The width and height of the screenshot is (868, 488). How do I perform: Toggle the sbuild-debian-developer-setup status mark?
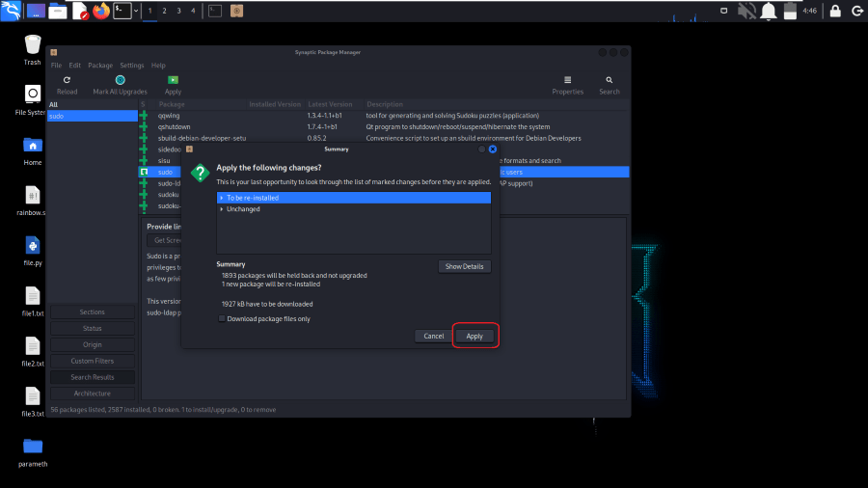point(144,138)
